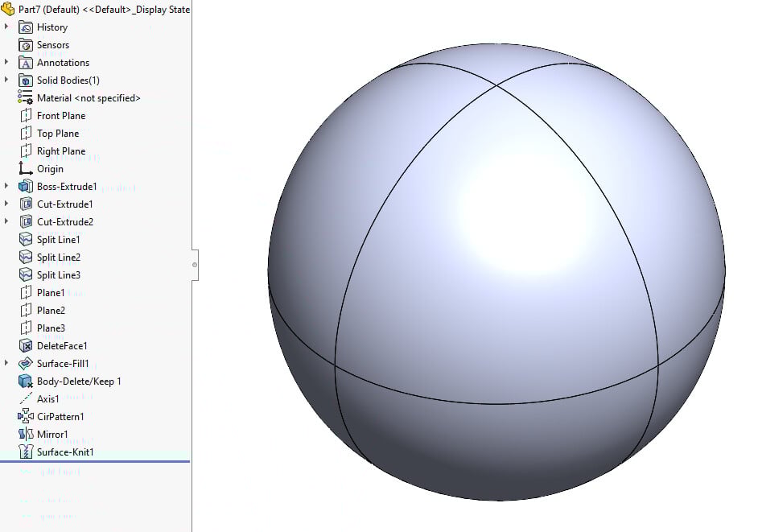Select the 'Split Line2' label
Screen dimensions: 758x532
(x=59, y=258)
